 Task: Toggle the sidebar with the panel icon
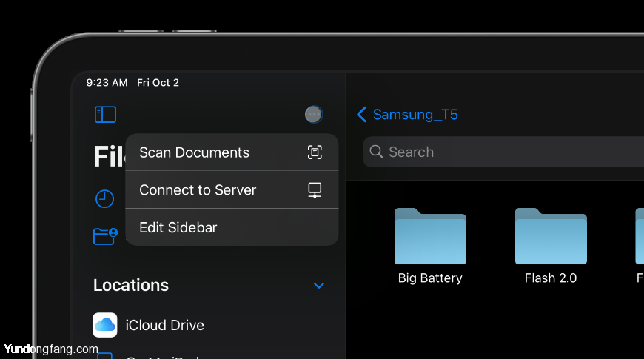coord(106,115)
